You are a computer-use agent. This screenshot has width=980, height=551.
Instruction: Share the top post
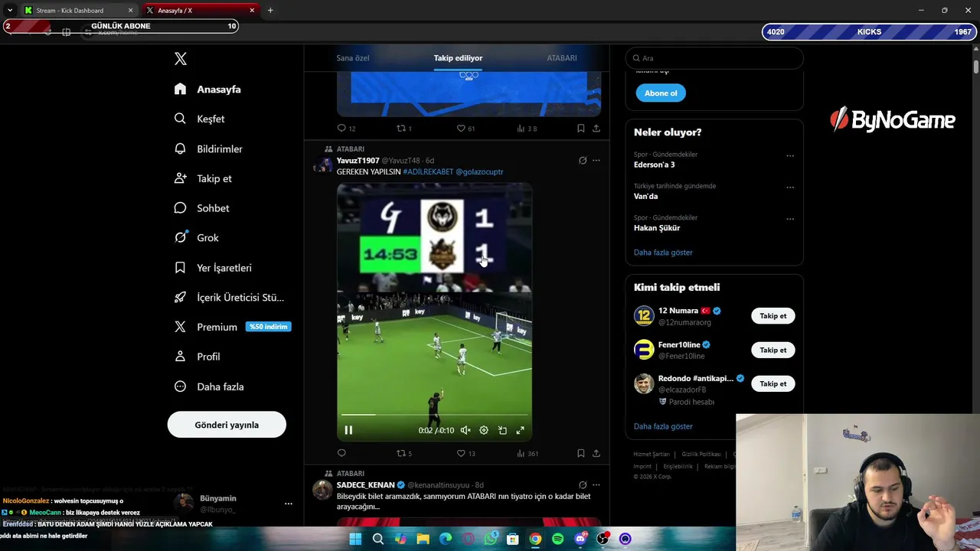(596, 129)
